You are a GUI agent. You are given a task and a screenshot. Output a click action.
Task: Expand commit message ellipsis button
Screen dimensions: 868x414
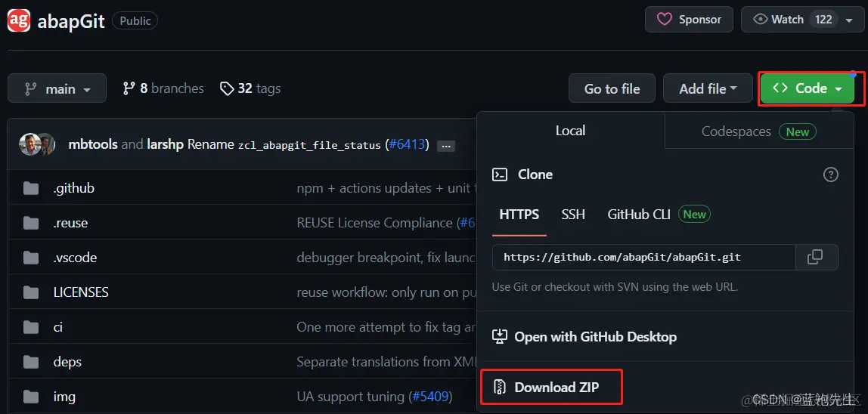click(x=445, y=146)
